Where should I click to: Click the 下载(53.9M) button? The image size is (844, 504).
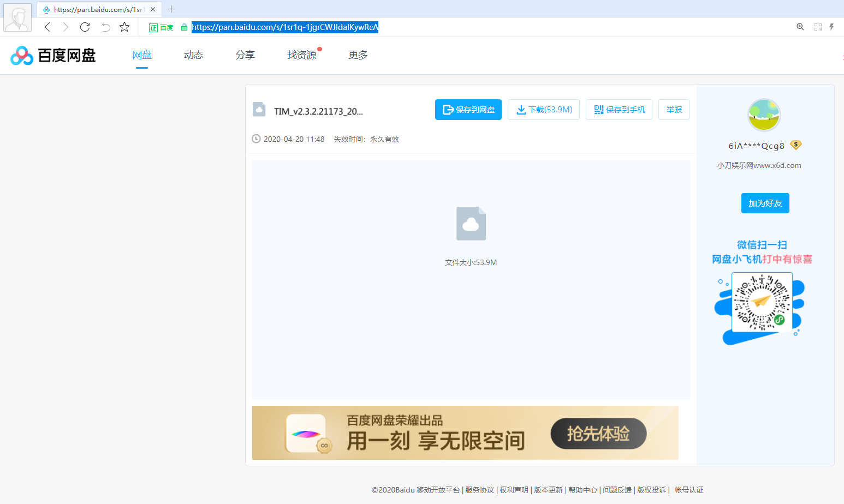(x=544, y=110)
